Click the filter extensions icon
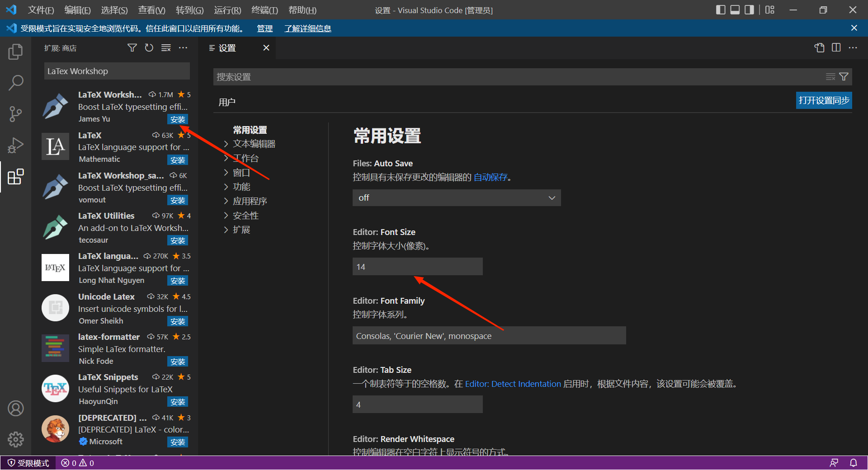Viewport: 868px width, 470px height. click(132, 47)
